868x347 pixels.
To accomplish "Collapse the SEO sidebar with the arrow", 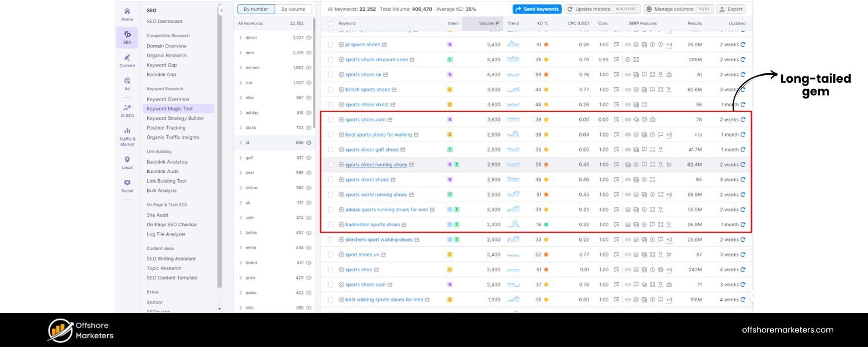I will click(x=222, y=10).
